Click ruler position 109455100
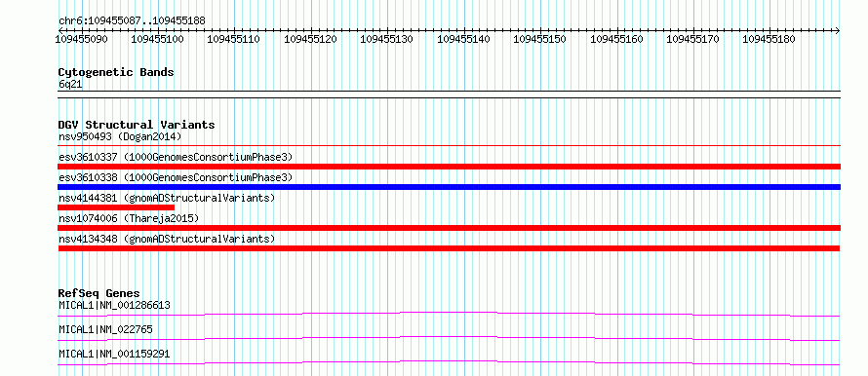Screen dimensions: 868x376 point(157,39)
